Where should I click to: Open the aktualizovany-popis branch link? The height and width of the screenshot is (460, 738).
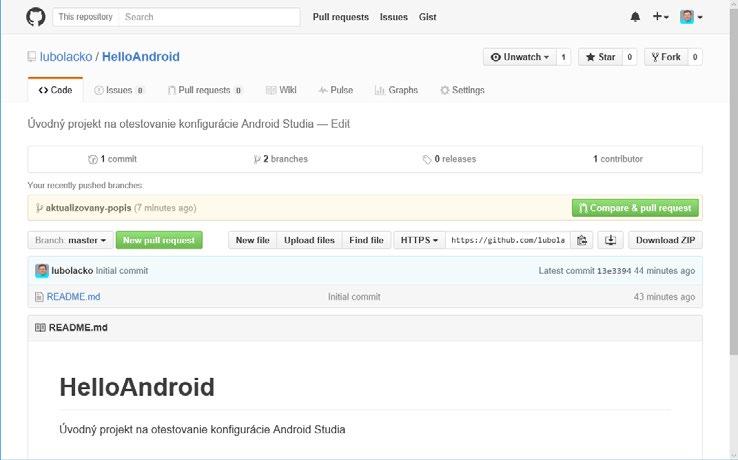[88, 208]
